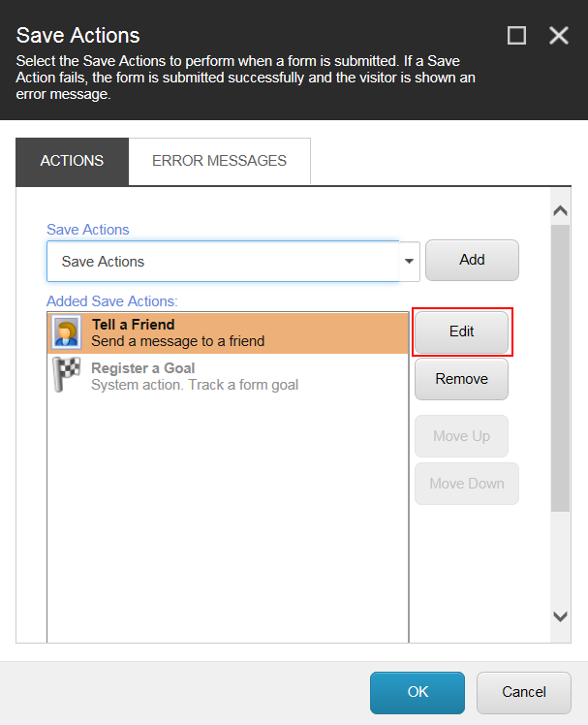Click the Tell a Friend person icon

[x=67, y=332]
